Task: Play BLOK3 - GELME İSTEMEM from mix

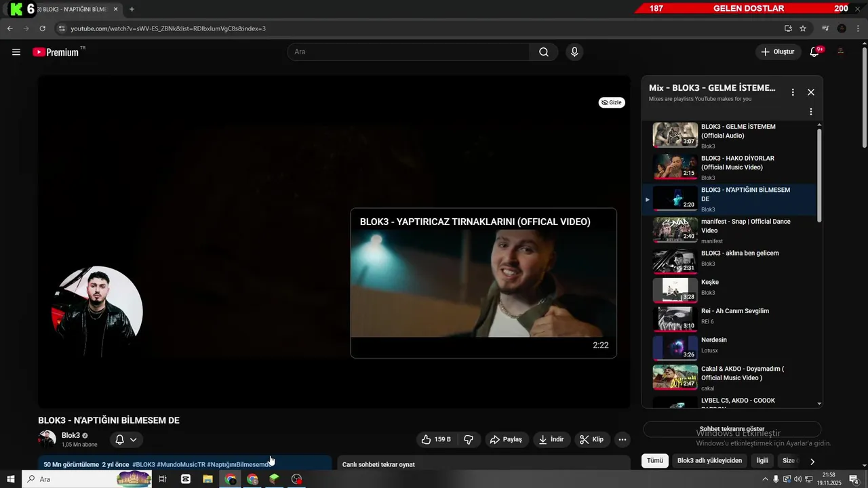Action: click(x=730, y=136)
